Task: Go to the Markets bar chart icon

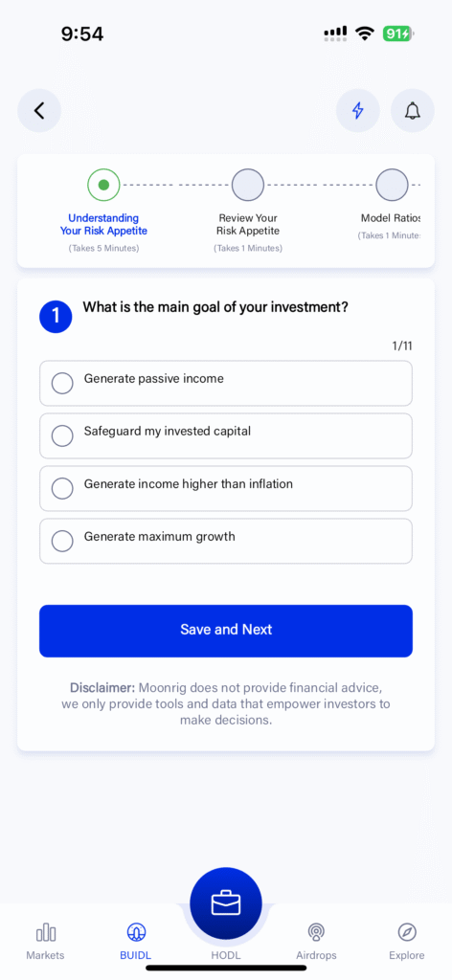Action: point(46,933)
